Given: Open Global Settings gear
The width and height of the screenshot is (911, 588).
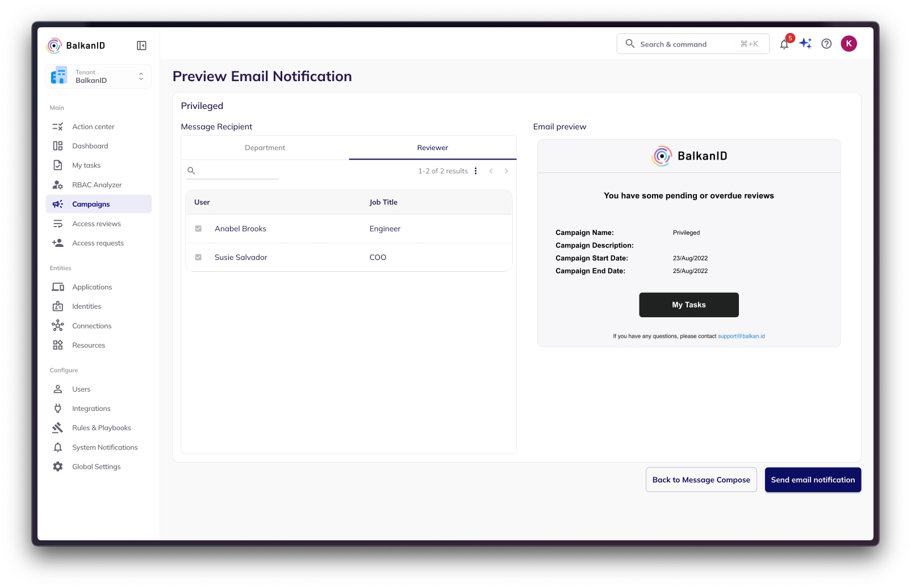Looking at the screenshot, I should tap(96, 467).
